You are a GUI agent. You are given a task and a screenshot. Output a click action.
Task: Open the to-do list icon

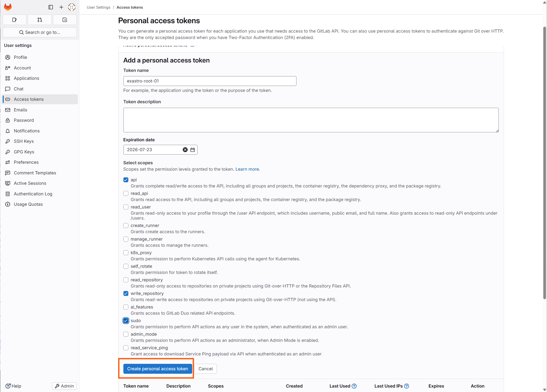[65, 20]
